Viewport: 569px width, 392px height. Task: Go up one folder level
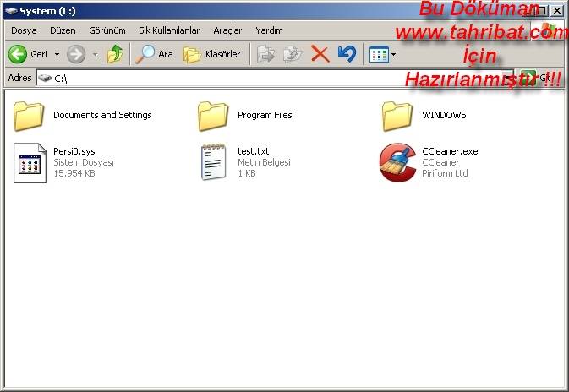click(x=115, y=54)
